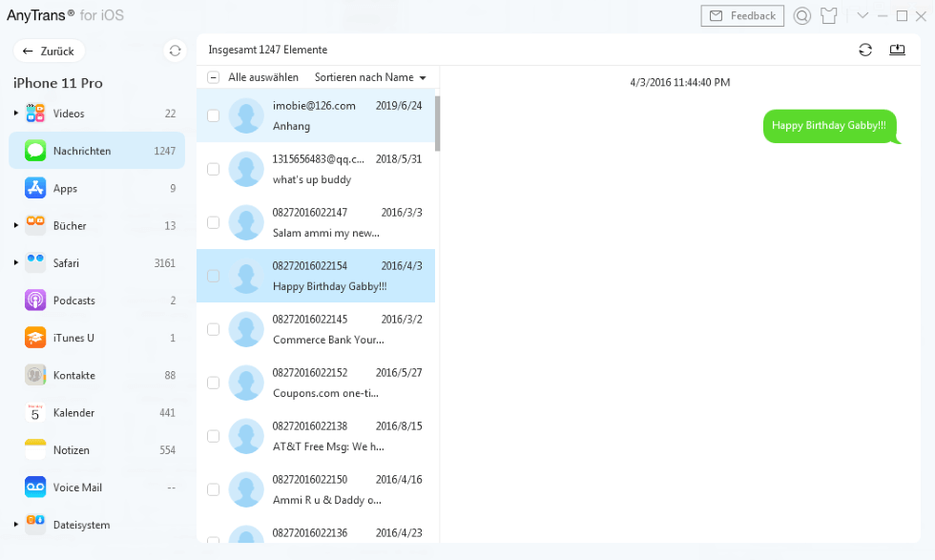Screen dimensions: 935x560
Task: Open the Sortieren nach Name dropdown
Action: (370, 77)
